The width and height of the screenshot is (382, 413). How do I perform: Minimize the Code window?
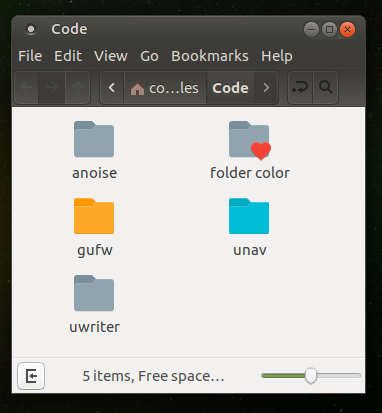311,30
